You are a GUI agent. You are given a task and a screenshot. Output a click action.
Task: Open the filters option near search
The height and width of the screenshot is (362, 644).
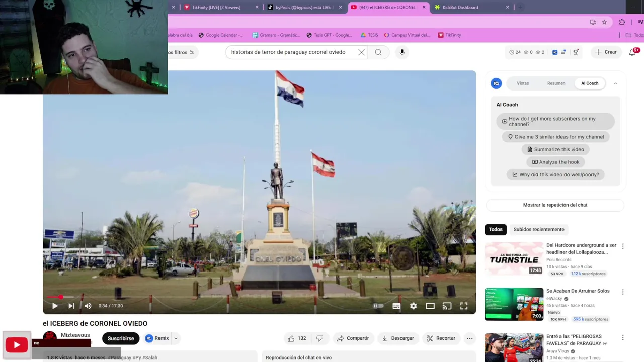181,52
